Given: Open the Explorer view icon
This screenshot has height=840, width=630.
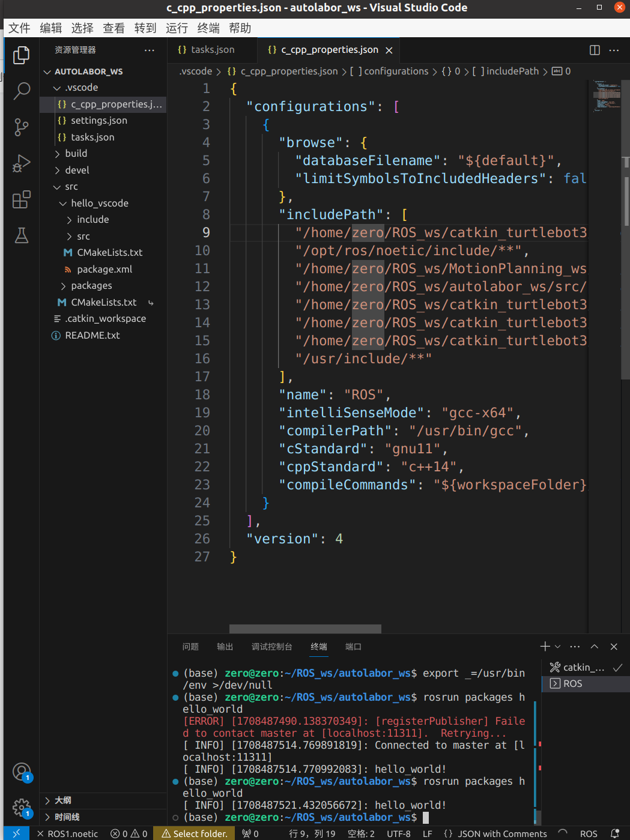Looking at the screenshot, I should tap(22, 55).
